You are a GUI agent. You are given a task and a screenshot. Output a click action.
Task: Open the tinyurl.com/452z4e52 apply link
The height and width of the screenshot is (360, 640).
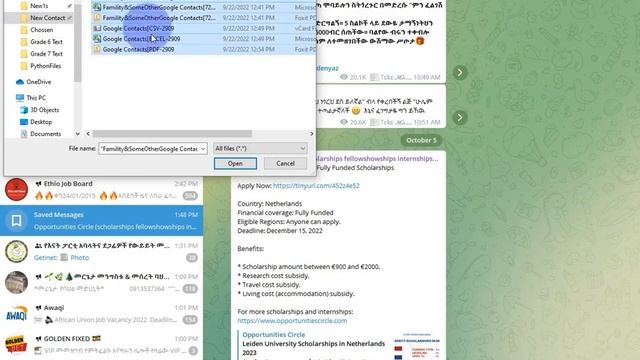316,186
